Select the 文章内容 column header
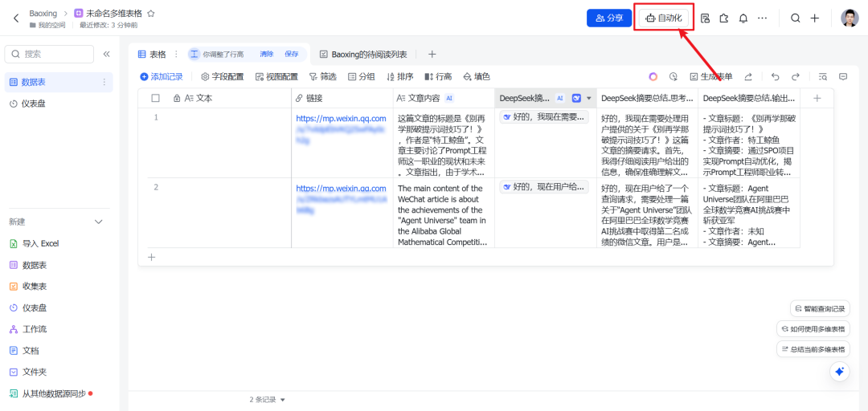868x411 pixels. (x=444, y=98)
